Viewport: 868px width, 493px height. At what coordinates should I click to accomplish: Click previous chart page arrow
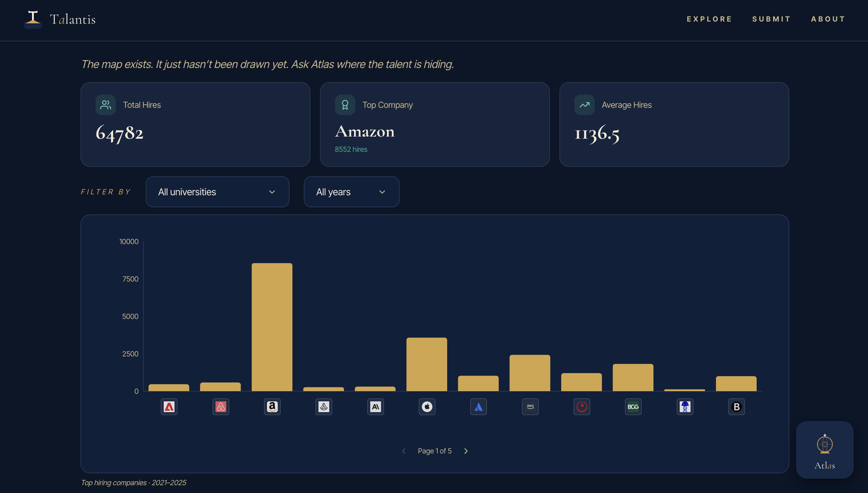click(x=403, y=451)
